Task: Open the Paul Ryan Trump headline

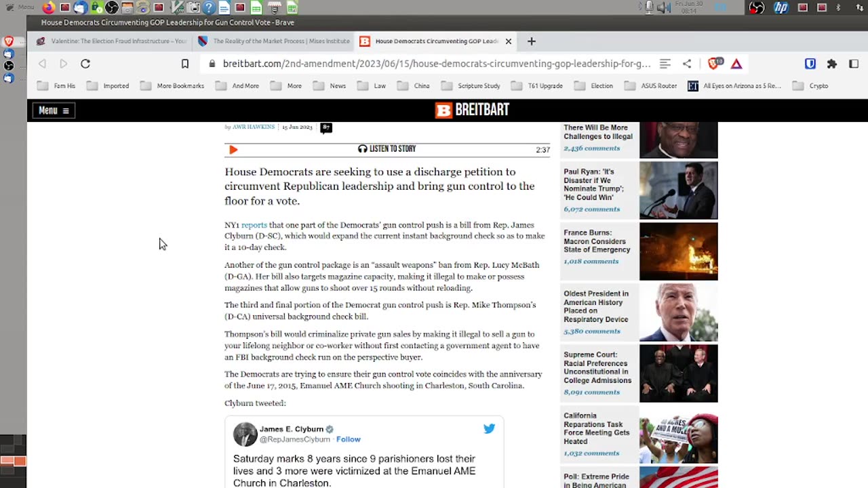Action: [594, 184]
